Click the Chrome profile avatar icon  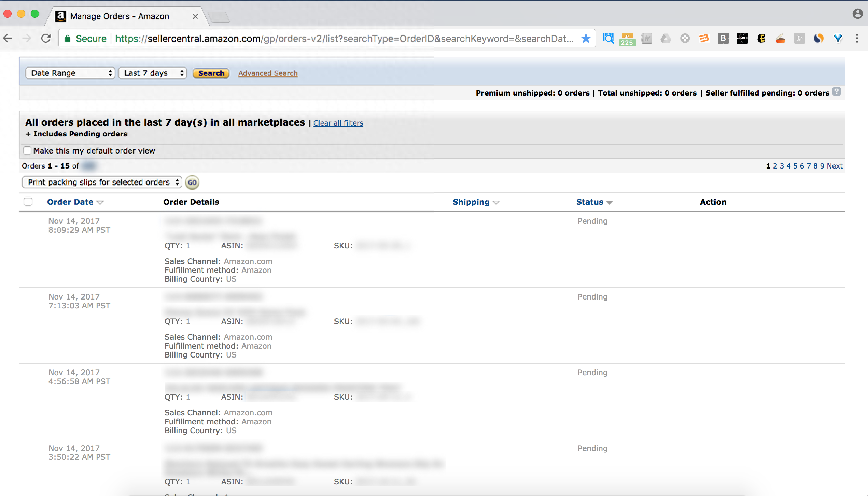click(x=858, y=14)
